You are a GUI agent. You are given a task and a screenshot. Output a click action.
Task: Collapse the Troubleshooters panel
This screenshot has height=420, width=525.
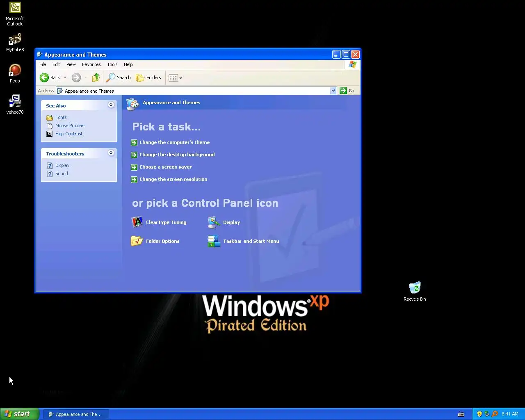click(x=111, y=153)
